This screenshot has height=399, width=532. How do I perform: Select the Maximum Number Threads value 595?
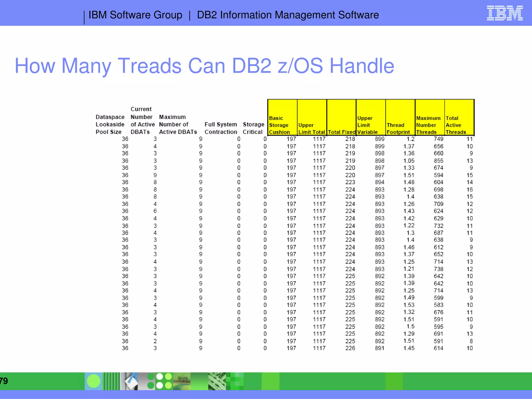[x=438, y=327]
